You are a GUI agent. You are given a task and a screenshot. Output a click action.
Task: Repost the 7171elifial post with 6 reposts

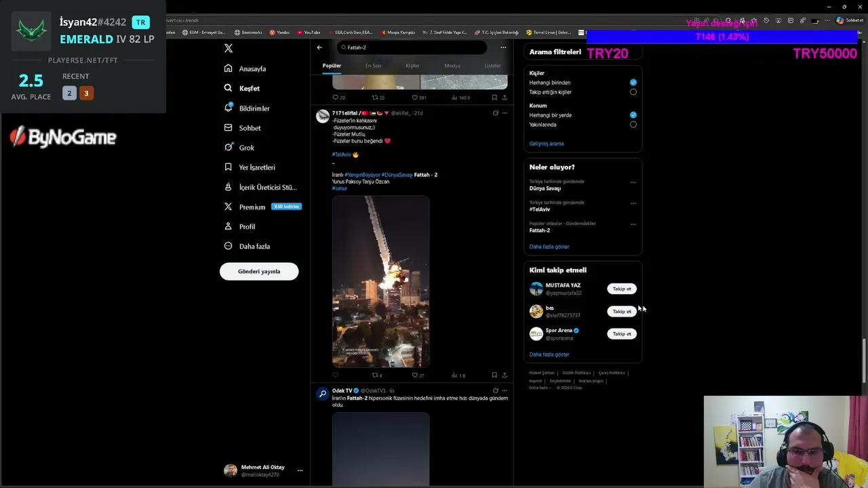(x=377, y=375)
